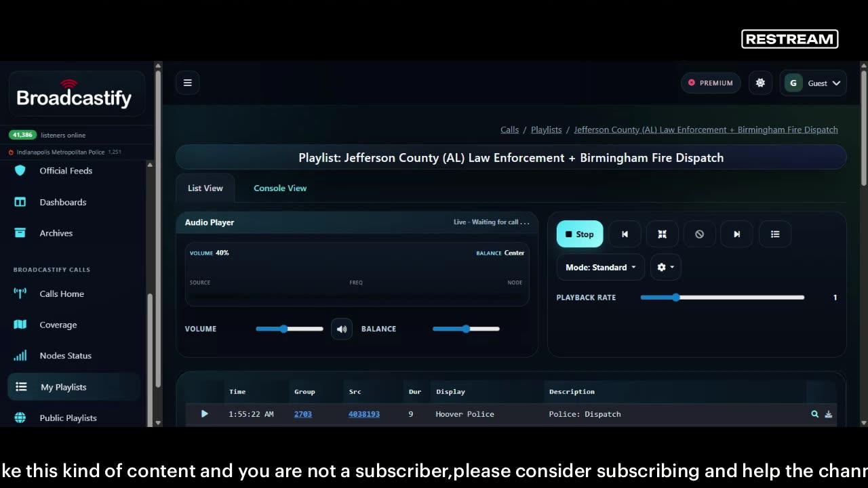Skip to next call button
Image resolution: width=868 pixels, height=488 pixels.
pos(736,234)
